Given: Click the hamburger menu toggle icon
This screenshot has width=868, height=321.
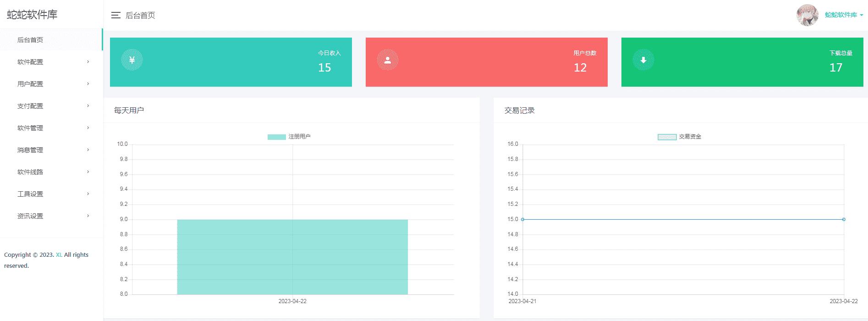Looking at the screenshot, I should pos(115,16).
